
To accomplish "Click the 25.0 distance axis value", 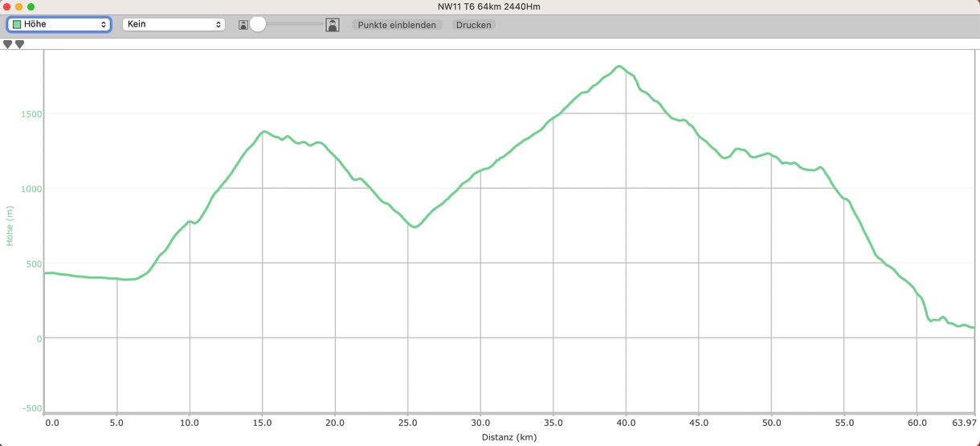I will 407,423.
